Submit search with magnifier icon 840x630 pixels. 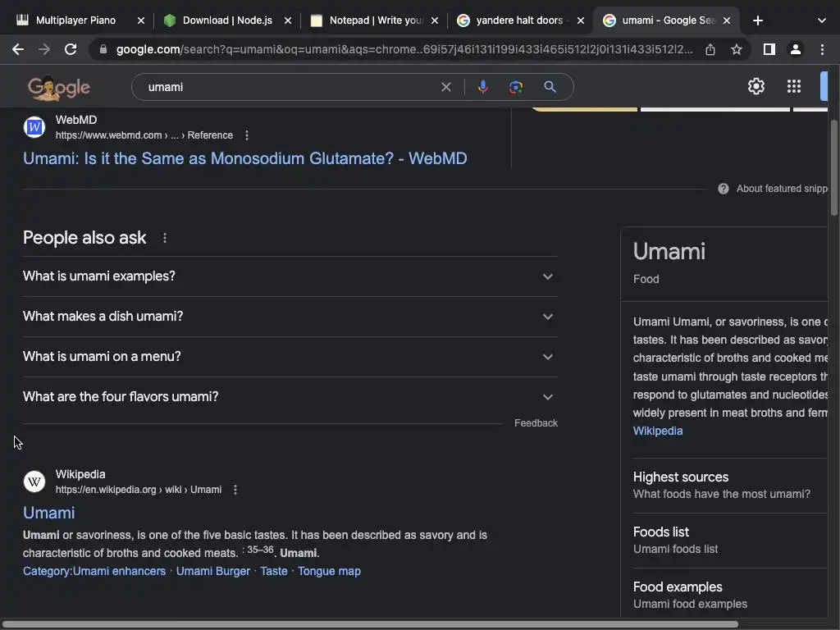(550, 87)
